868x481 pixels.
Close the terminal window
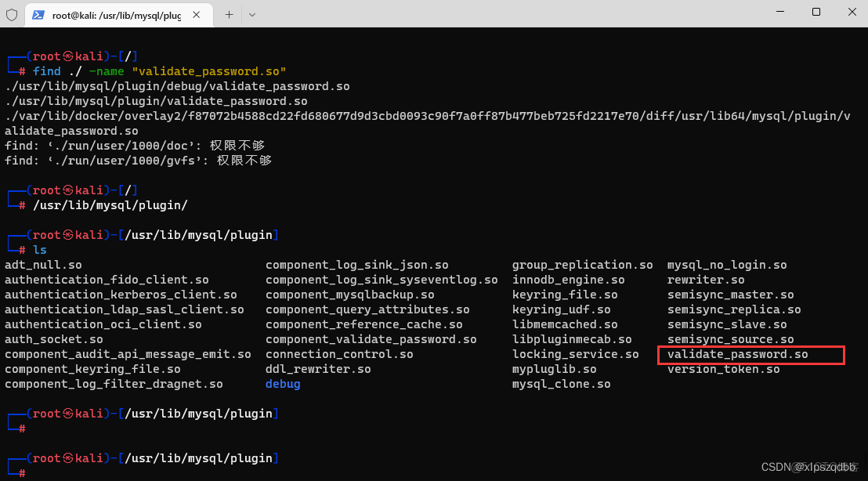point(852,12)
